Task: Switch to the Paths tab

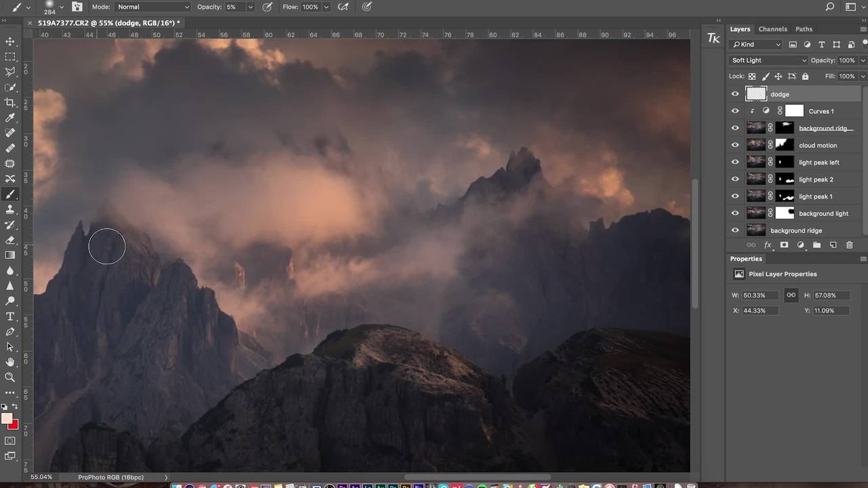Action: 804,29
